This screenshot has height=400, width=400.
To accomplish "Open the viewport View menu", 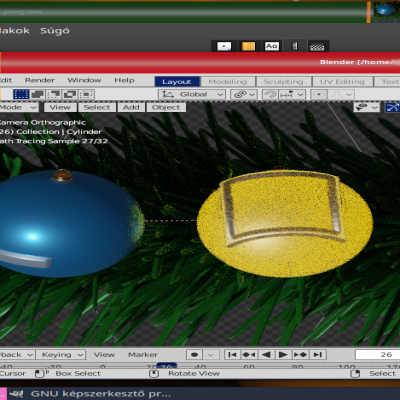I will click(x=60, y=107).
